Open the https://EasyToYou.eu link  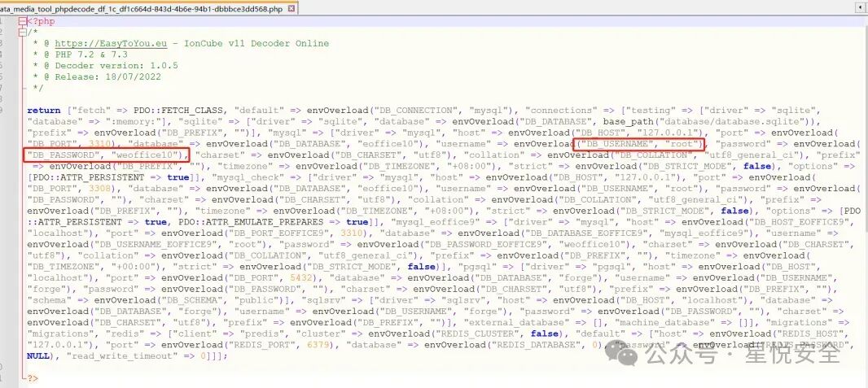tap(110, 44)
